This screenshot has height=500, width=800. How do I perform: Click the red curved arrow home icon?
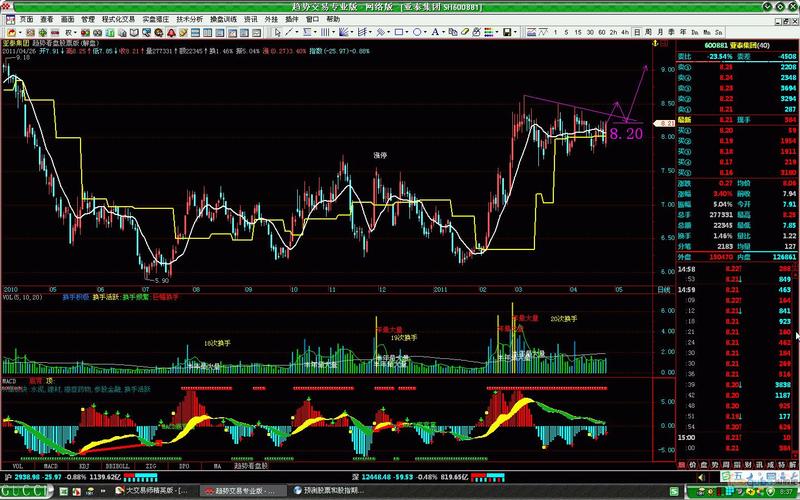pyautogui.click(x=11, y=33)
